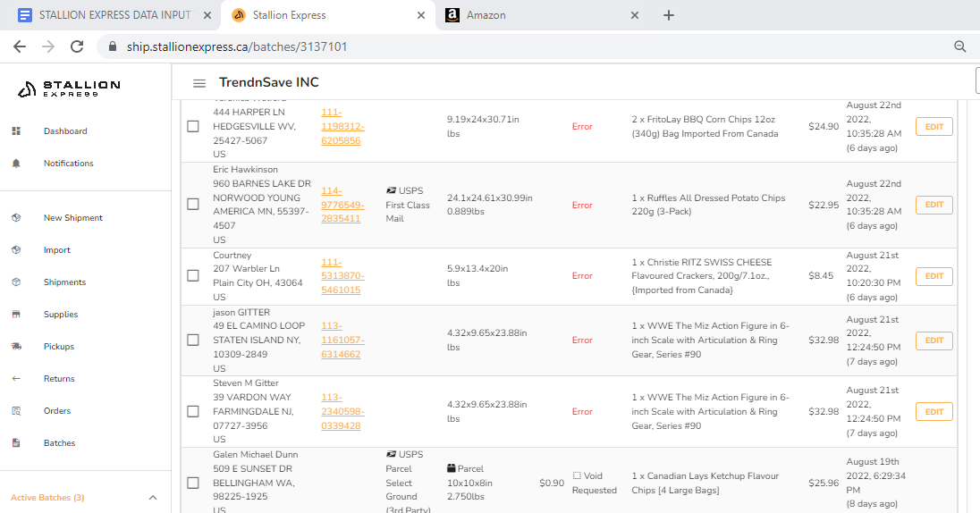980x513 pixels.
Task: Click the zoom magnifier icon in address bar
Action: tap(960, 46)
